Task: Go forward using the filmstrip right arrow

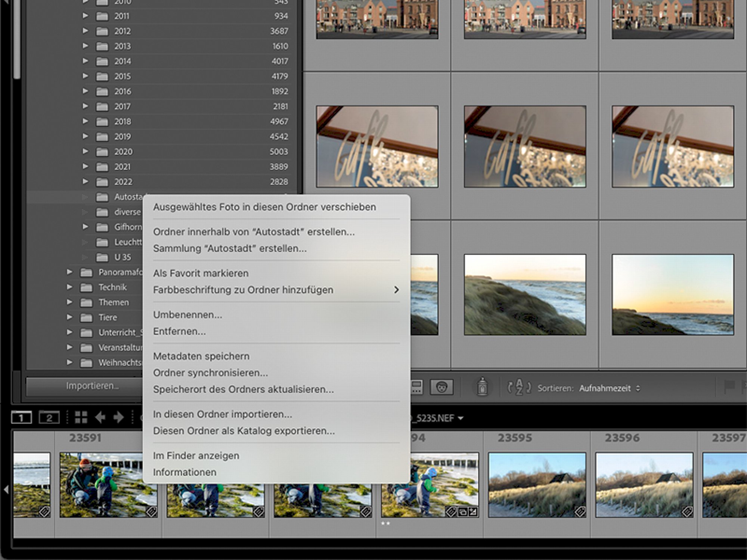Action: [x=119, y=417]
